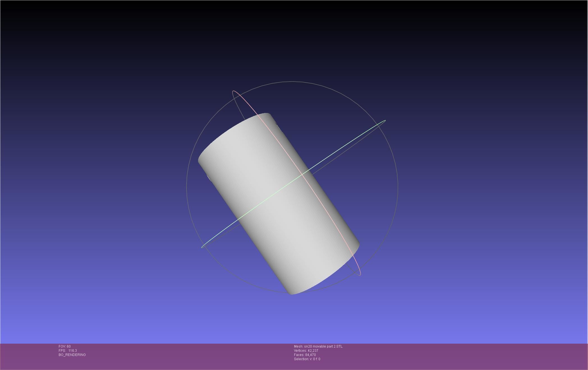Click the top end of the pink trackball ring
The image size is (588, 370).
(x=233, y=91)
